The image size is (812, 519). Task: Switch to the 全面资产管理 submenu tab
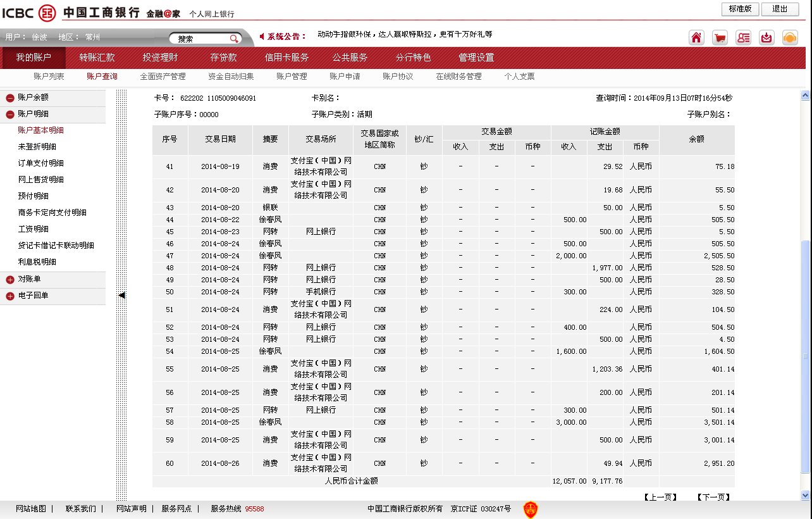pos(163,77)
